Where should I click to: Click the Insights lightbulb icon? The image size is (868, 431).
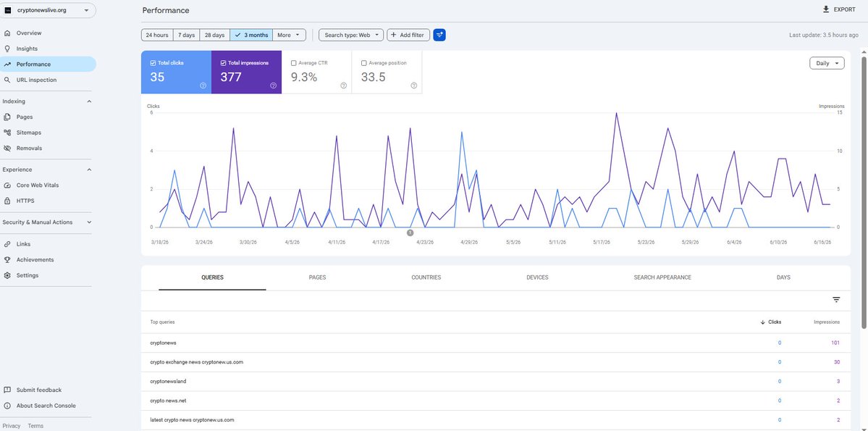(7, 49)
